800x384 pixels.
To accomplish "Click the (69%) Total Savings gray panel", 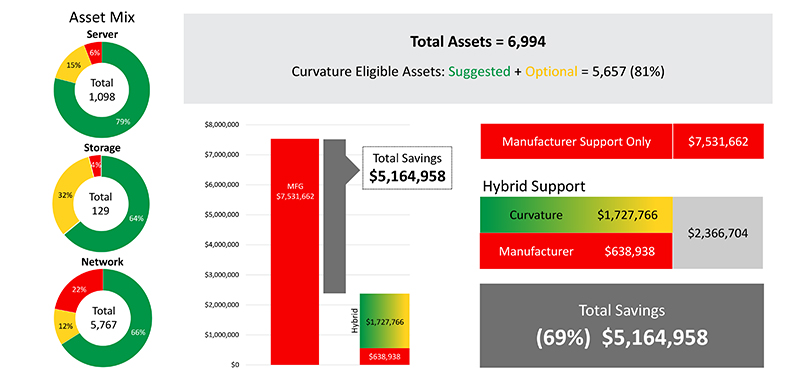I will point(622,325).
